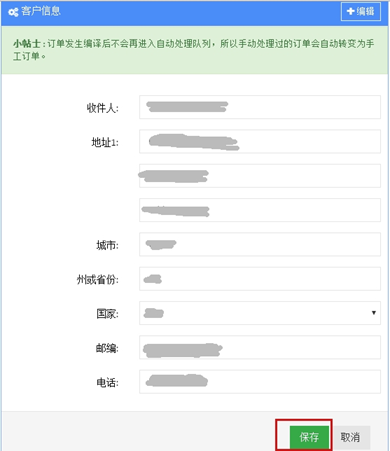The width and height of the screenshot is (390, 451).
Task: Click the second address line input
Action: (260, 176)
